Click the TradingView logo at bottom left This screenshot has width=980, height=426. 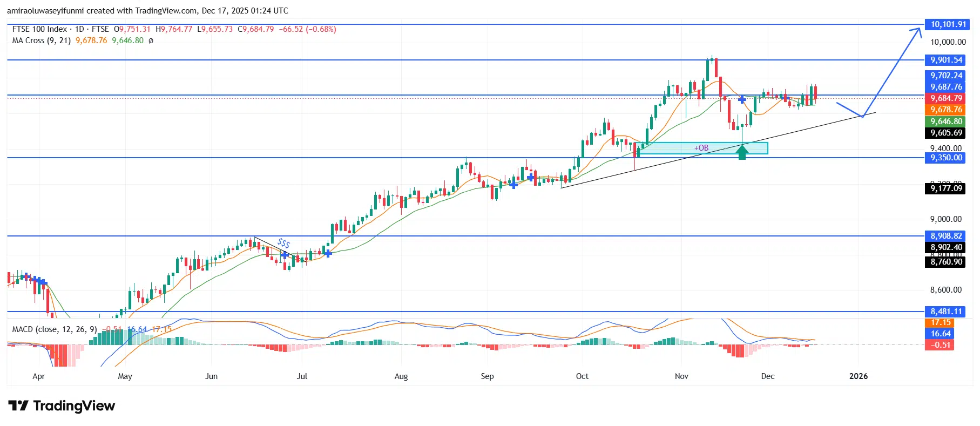tap(62, 405)
